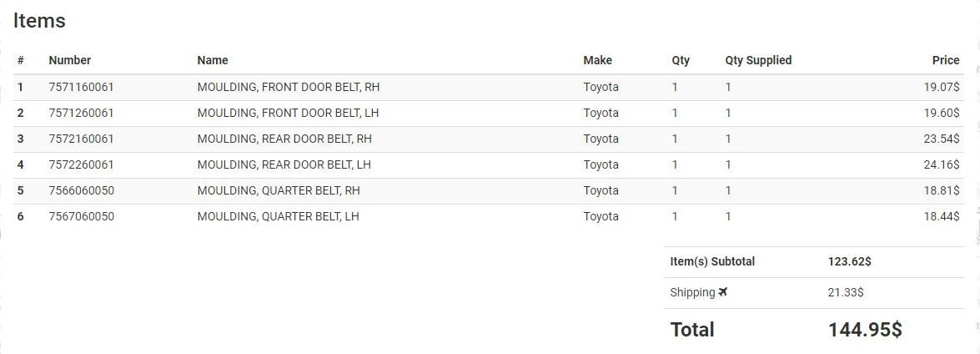The width and height of the screenshot is (980, 354).
Task: Click part number 7572160061
Action: pos(81,139)
